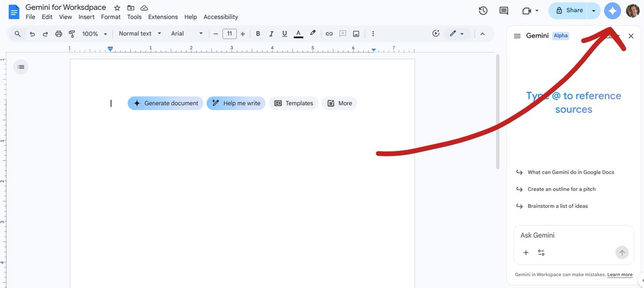
Task: Click the Generate document chip
Action: [x=165, y=103]
